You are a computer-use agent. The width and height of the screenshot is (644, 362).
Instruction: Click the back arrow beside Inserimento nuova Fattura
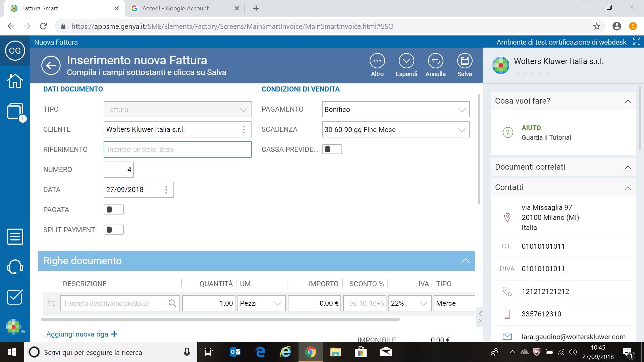[51, 65]
